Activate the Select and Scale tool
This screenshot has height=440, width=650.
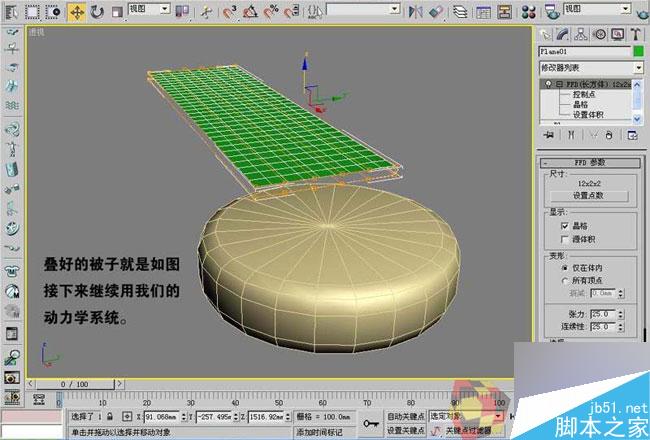click(117, 12)
